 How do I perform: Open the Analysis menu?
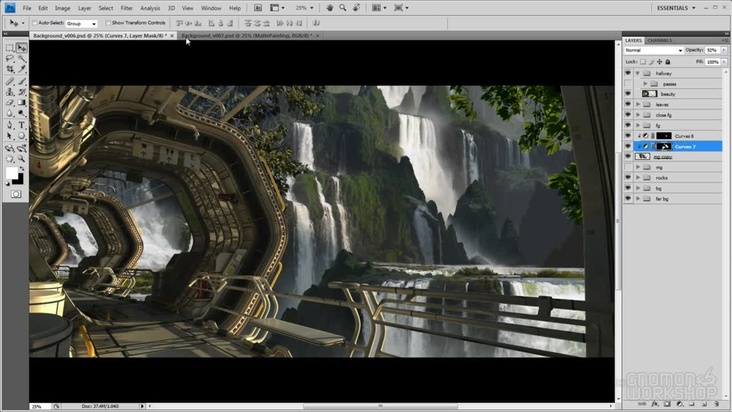pyautogui.click(x=150, y=8)
